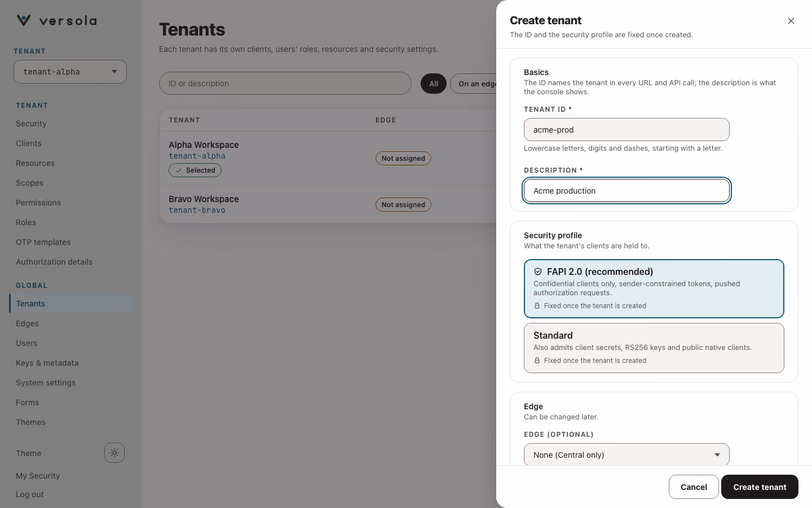Click the lock icon in the Standard card
The height and width of the screenshot is (508, 812).
coord(537,361)
